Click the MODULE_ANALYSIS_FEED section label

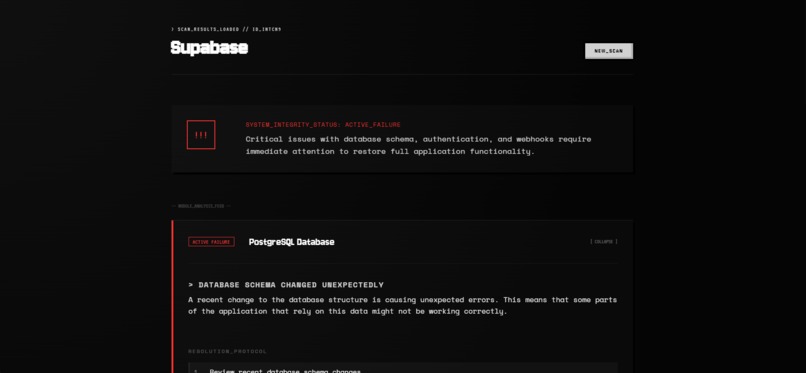coord(201,206)
